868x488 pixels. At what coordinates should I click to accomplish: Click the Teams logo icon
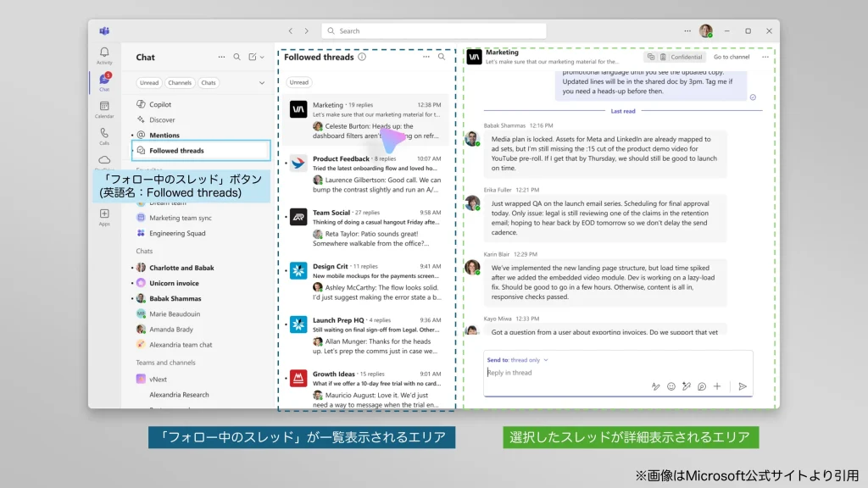coord(104,31)
